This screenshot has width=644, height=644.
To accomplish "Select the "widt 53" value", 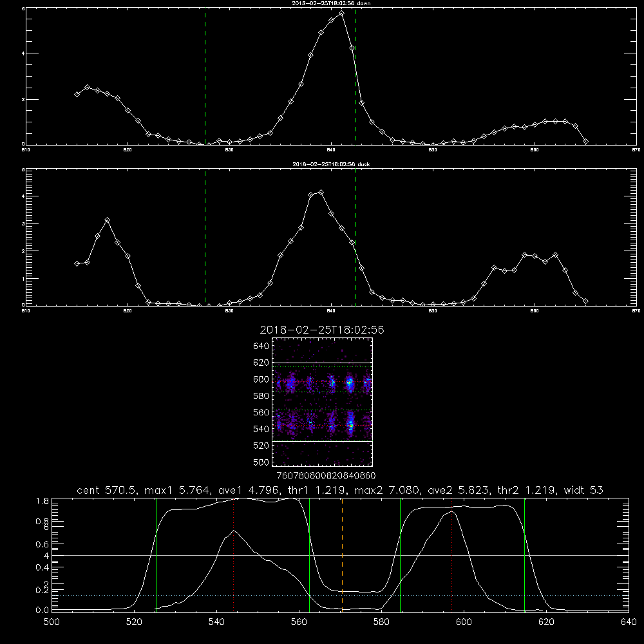I will coord(583,490).
